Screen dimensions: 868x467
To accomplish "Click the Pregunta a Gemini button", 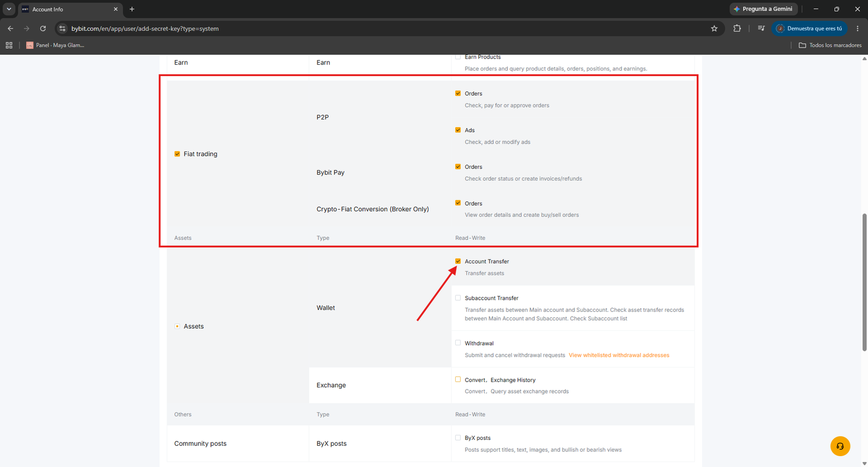I will click(763, 9).
